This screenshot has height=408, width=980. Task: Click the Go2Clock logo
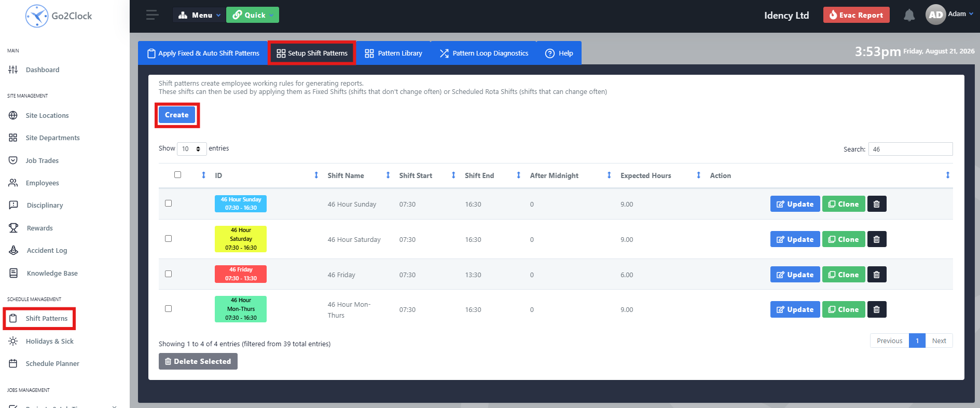click(59, 16)
